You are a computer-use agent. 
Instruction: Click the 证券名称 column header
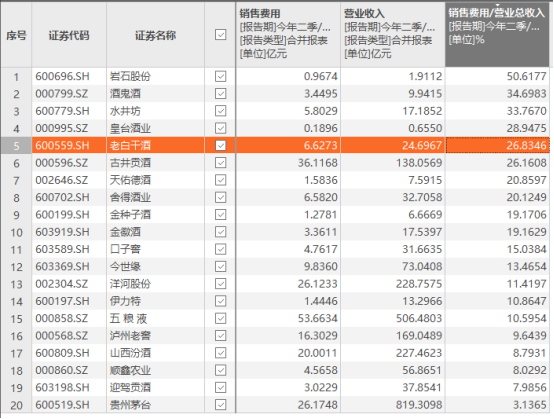(x=155, y=35)
